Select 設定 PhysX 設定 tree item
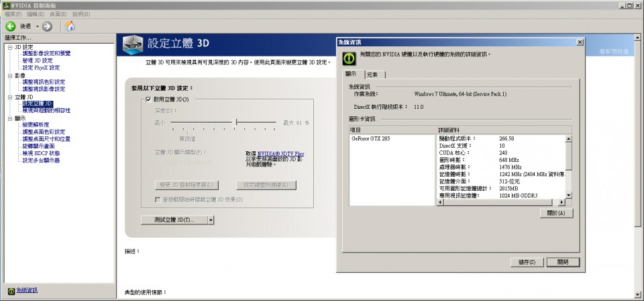 pyautogui.click(x=41, y=68)
